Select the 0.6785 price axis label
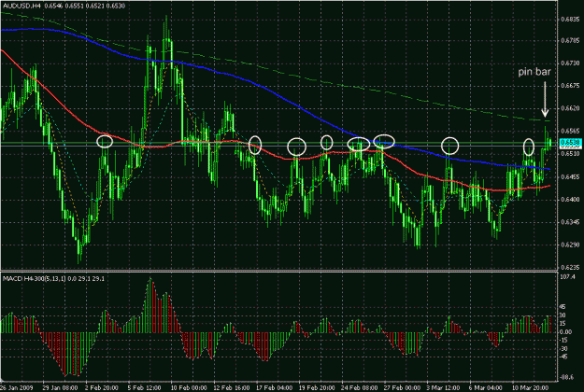Screen dimensions: 584x392 [570, 40]
